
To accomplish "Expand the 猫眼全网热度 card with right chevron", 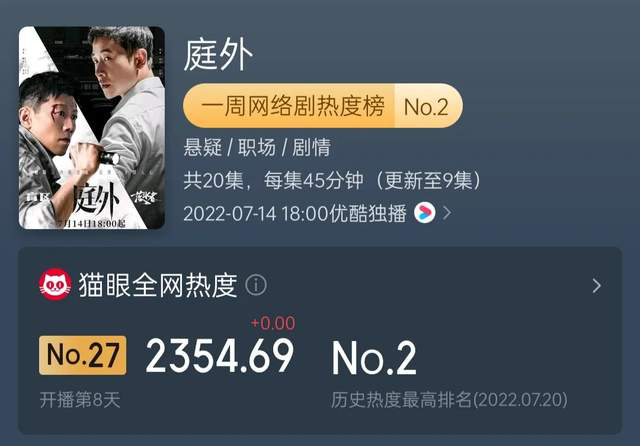I will [596, 286].
